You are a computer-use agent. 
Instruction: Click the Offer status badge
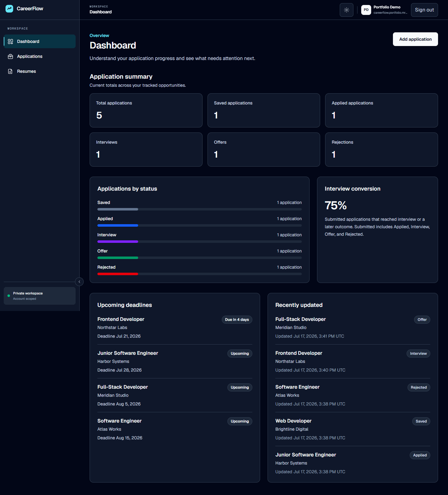[x=422, y=320]
